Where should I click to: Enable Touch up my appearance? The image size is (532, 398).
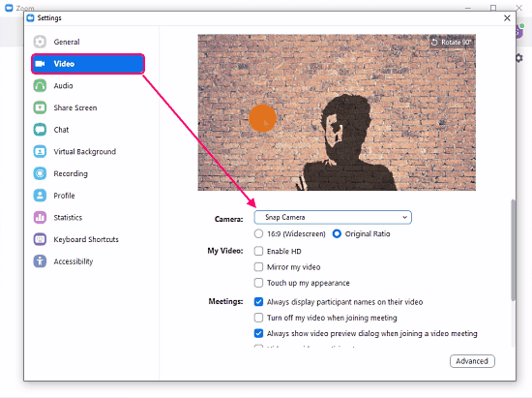click(x=258, y=283)
